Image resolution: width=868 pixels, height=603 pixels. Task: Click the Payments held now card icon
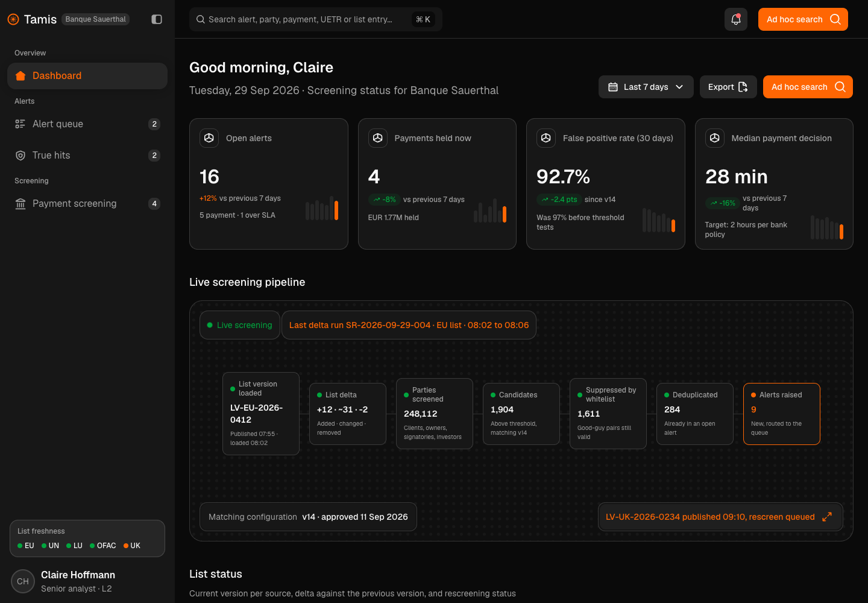coord(378,138)
